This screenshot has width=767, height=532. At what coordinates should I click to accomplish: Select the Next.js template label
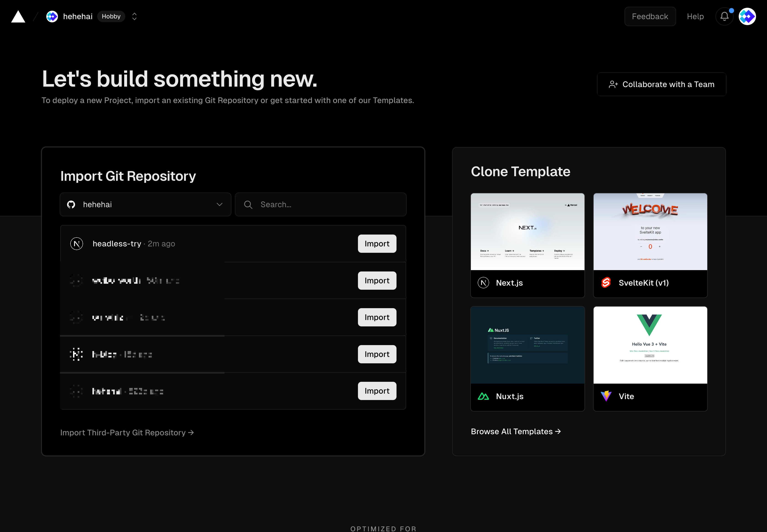509,283
